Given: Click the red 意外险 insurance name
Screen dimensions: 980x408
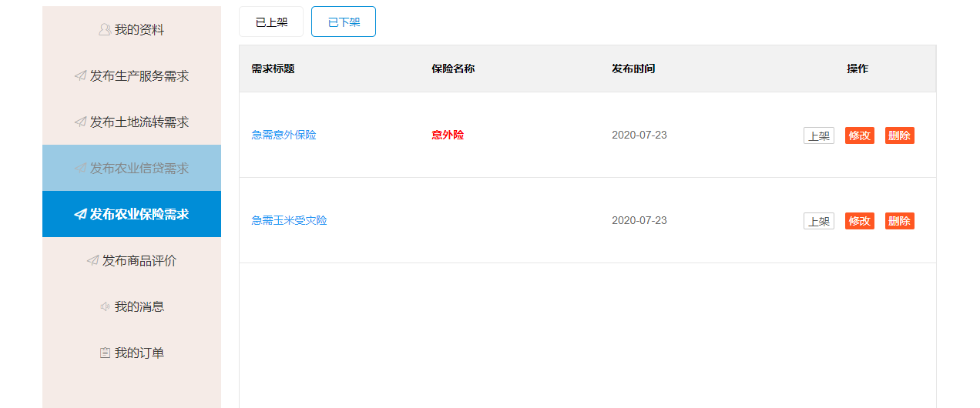Looking at the screenshot, I should (x=448, y=135).
